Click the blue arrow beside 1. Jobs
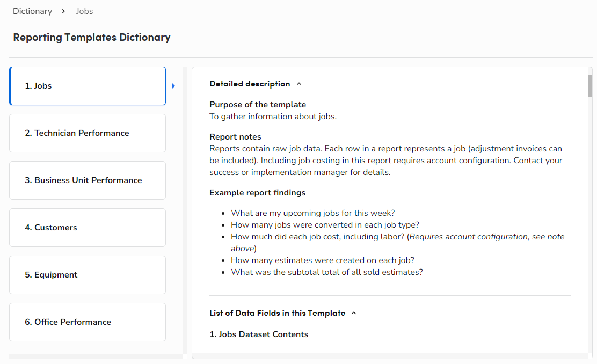The image size is (597, 364). [173, 86]
